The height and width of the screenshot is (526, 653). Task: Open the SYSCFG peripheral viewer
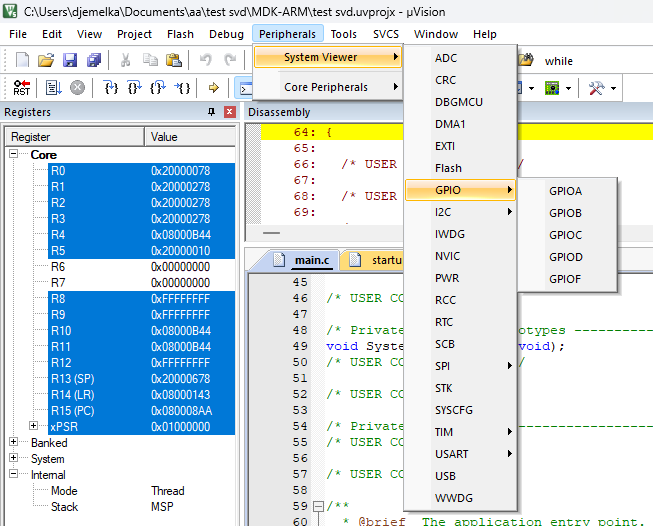[460, 410]
